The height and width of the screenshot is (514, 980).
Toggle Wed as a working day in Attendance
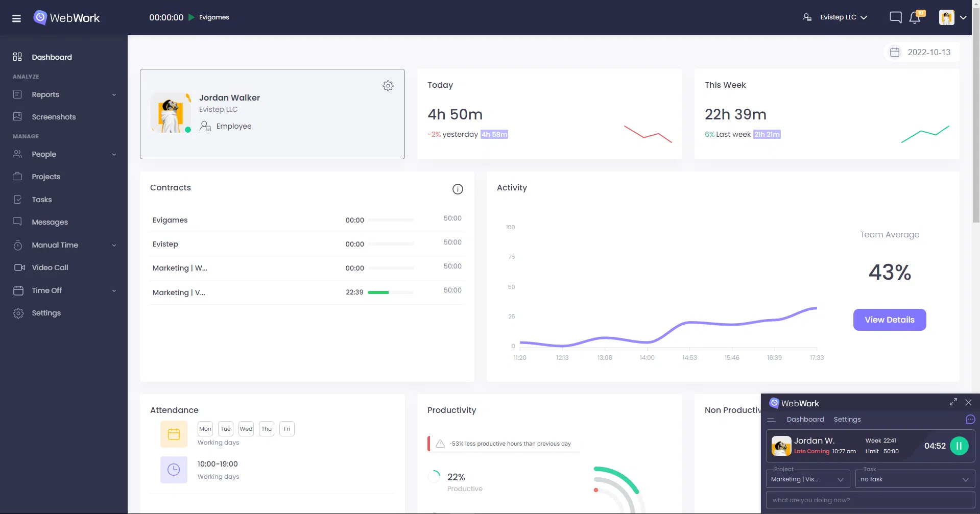click(x=246, y=429)
